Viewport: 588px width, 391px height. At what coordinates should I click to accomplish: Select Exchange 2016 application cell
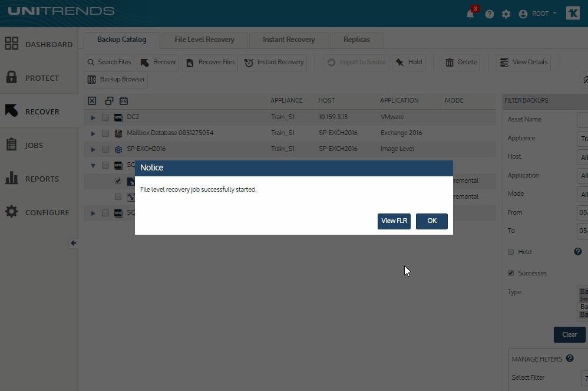[x=401, y=133]
